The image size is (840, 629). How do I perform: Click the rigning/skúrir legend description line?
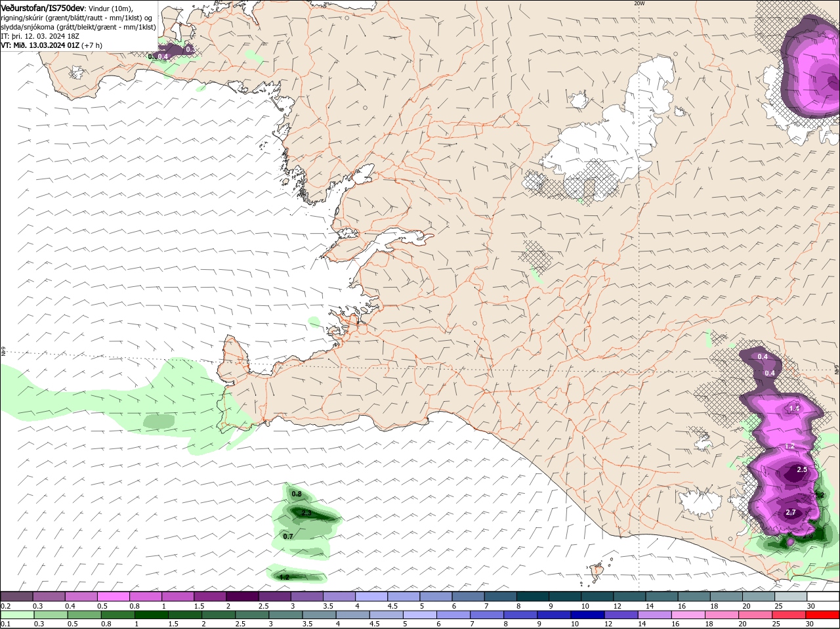(76, 18)
